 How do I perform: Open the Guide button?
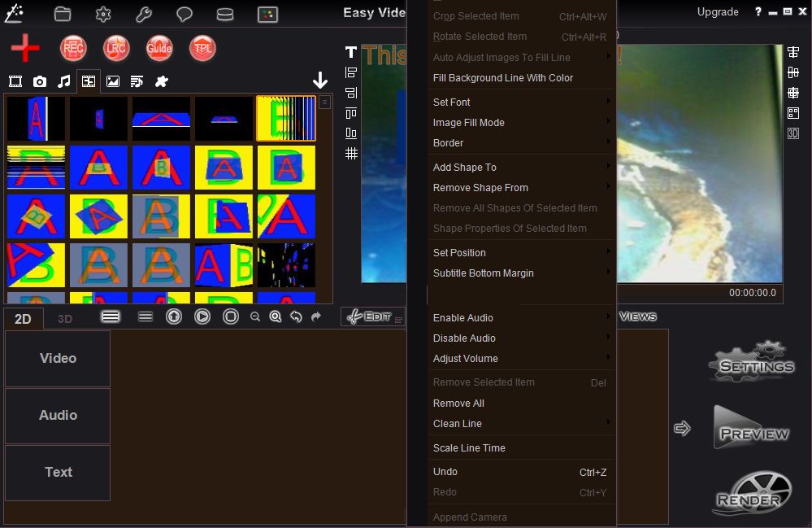point(159,48)
